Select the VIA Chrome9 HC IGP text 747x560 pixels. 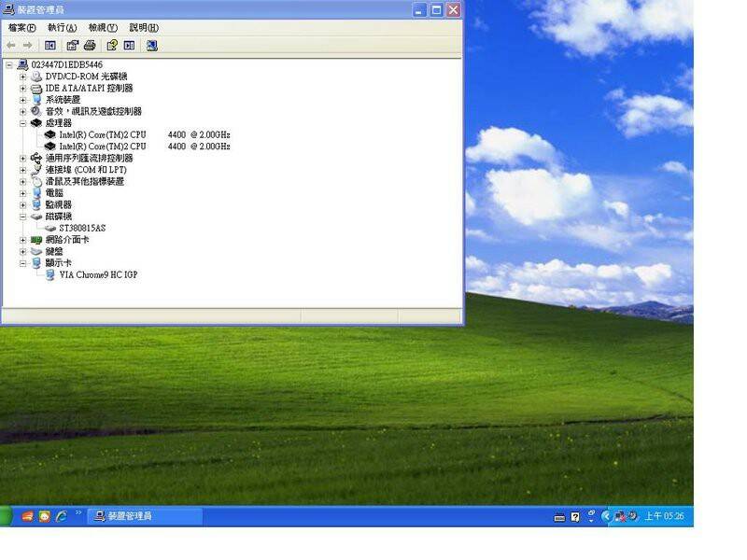[x=98, y=274]
